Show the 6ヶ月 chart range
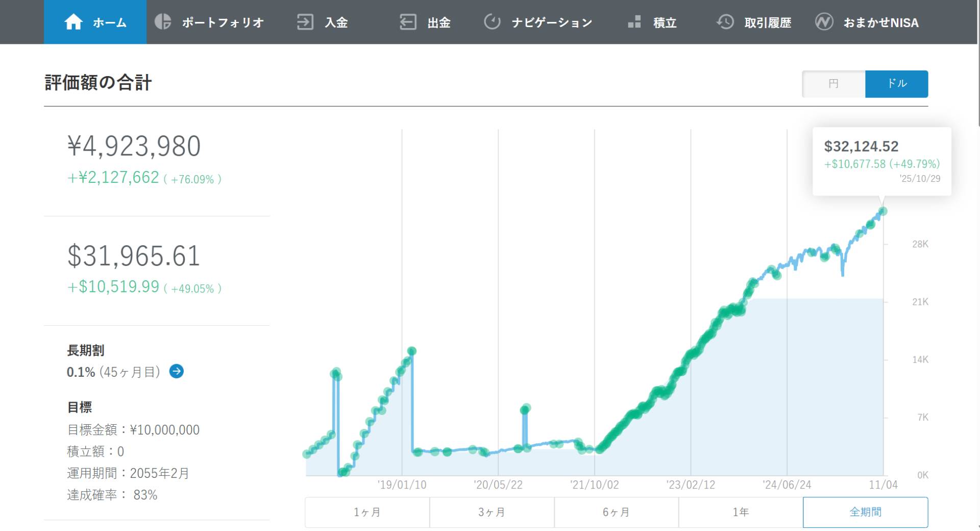 (616, 512)
